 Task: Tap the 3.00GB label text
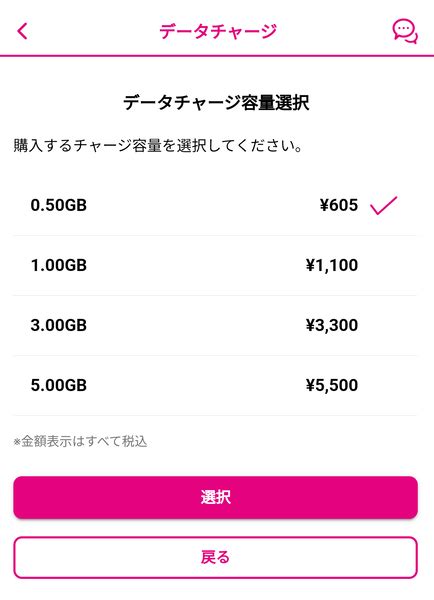click(x=59, y=326)
